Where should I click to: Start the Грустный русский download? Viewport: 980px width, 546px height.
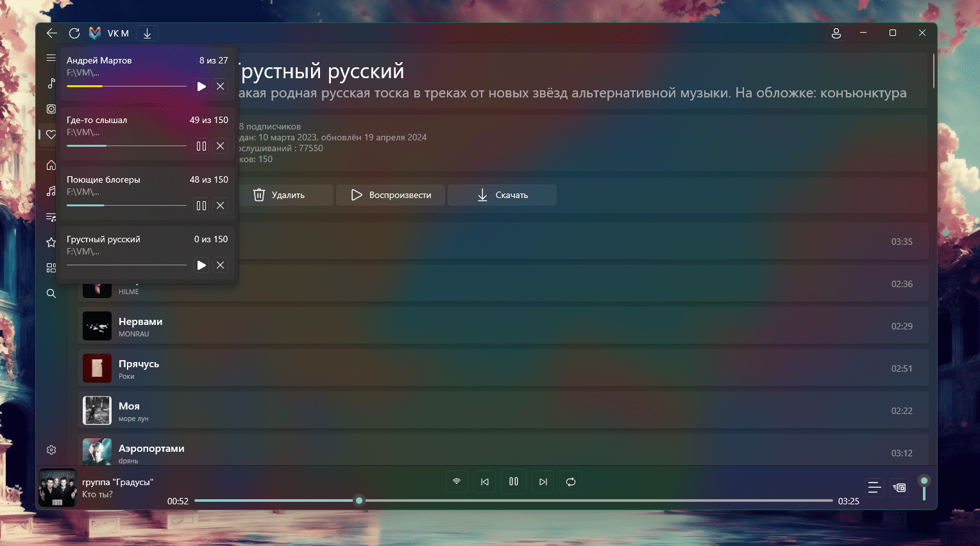201,265
